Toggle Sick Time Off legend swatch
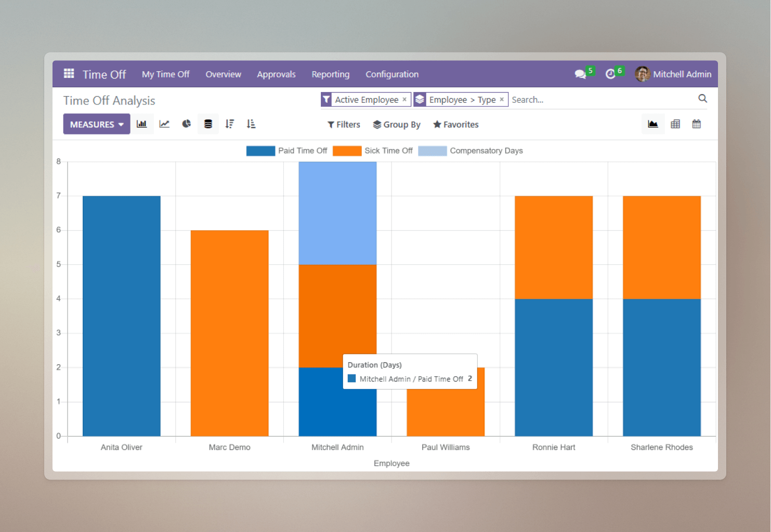 coord(347,151)
